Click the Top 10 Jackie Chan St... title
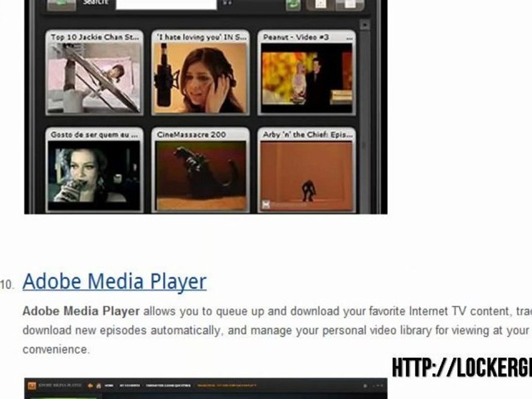 [x=95, y=37]
